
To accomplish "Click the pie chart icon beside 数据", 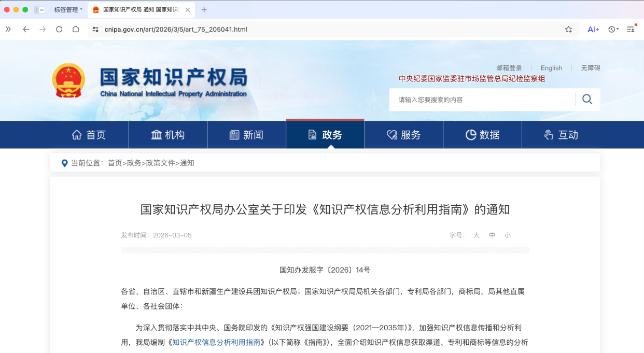I will [x=470, y=134].
